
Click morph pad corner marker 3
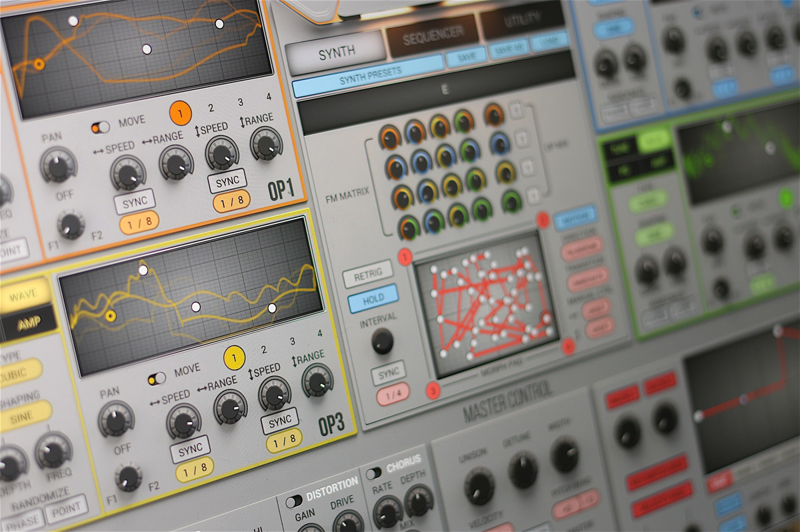[433, 391]
